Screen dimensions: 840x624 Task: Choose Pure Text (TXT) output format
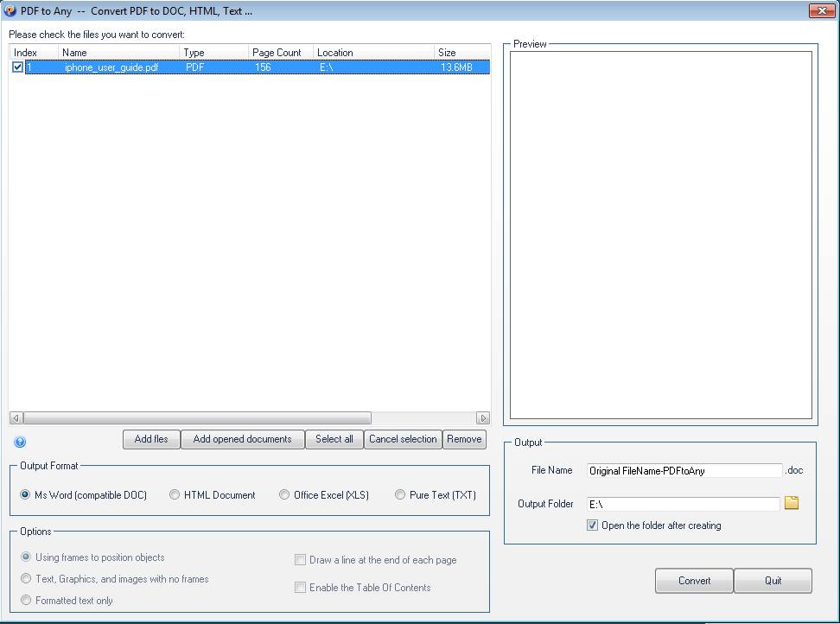pyautogui.click(x=399, y=494)
